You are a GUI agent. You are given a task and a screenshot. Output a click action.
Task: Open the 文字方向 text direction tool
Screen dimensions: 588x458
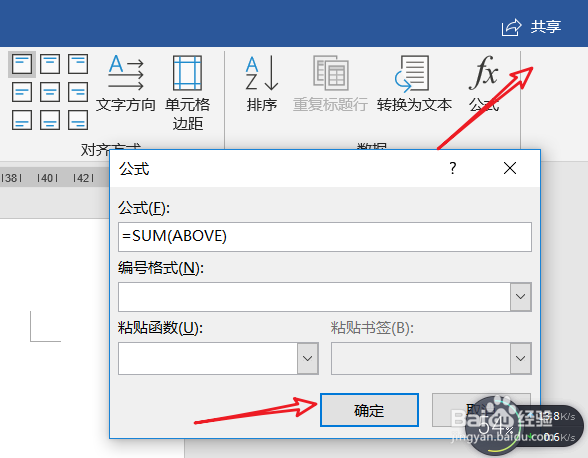(126, 84)
